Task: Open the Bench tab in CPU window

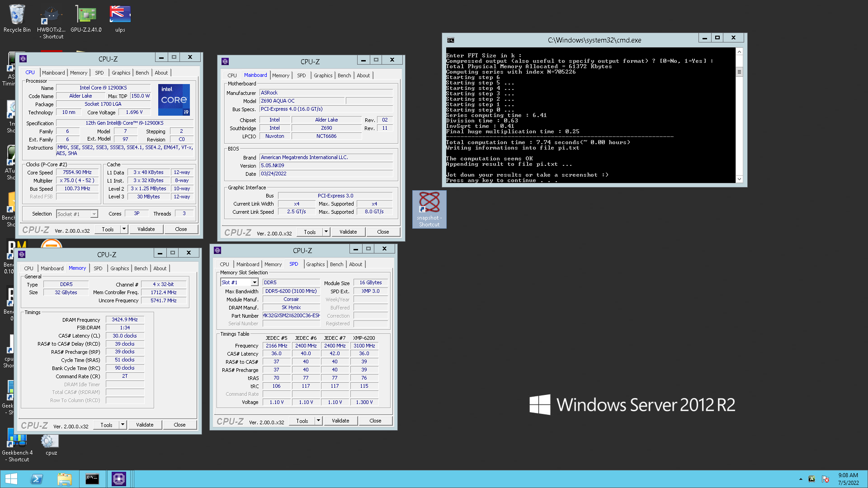Action: click(x=142, y=73)
